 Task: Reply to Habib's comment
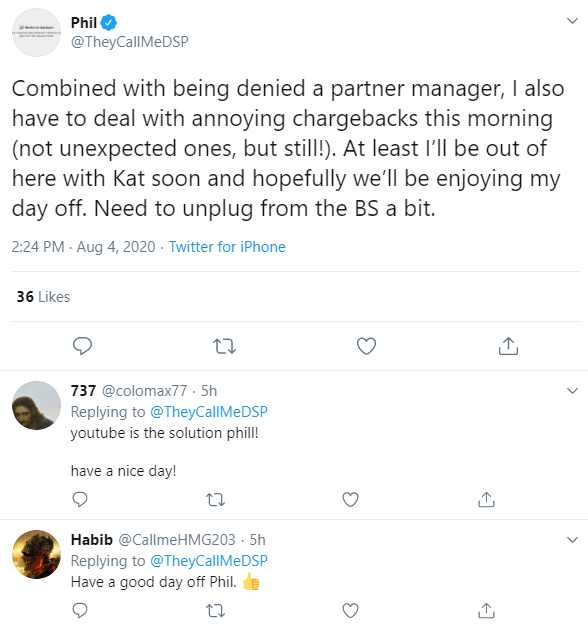[x=80, y=610]
